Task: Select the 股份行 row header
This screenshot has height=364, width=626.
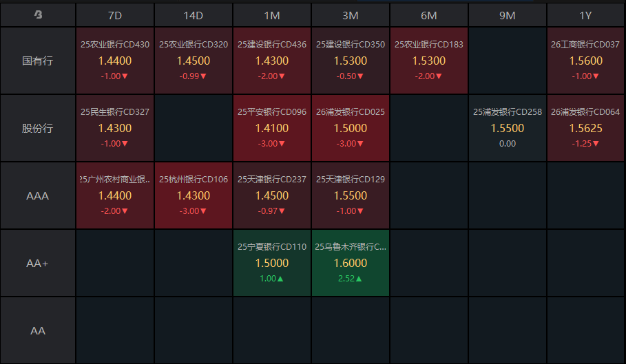Action: pyautogui.click(x=38, y=128)
